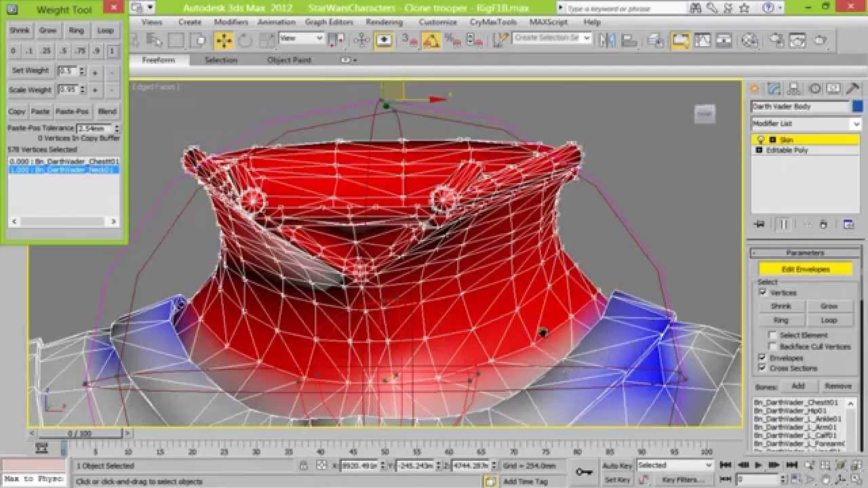Click Blend in the Weight Tool

click(x=107, y=112)
